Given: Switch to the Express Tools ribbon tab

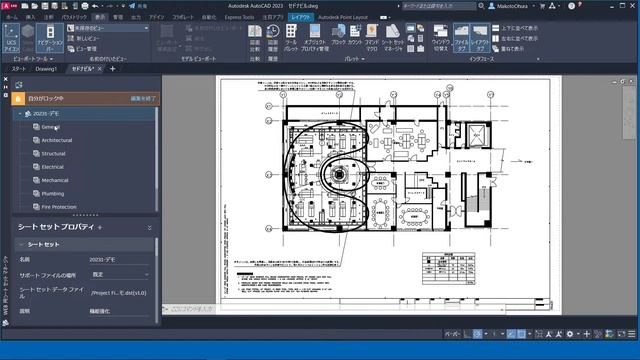Looking at the screenshot, I should pyautogui.click(x=239, y=17).
